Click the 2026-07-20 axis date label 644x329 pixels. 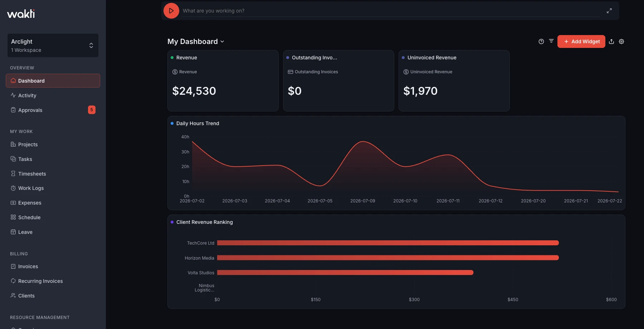pos(533,201)
